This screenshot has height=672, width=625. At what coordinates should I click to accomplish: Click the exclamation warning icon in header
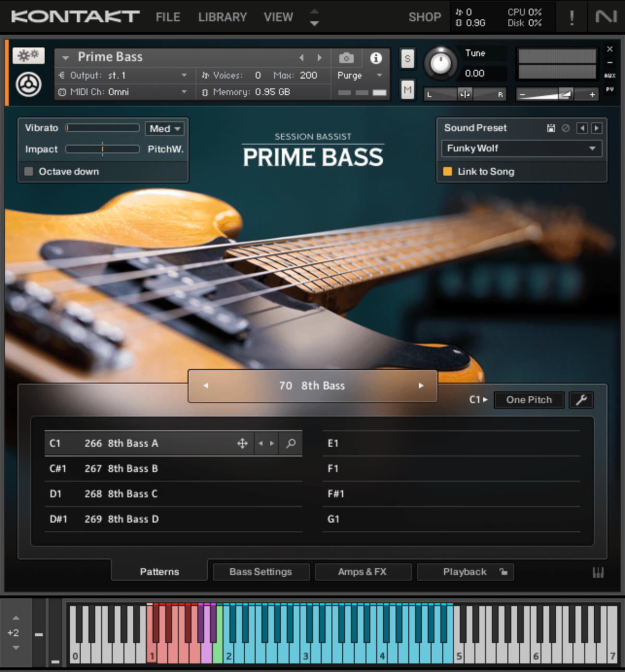pos(572,18)
